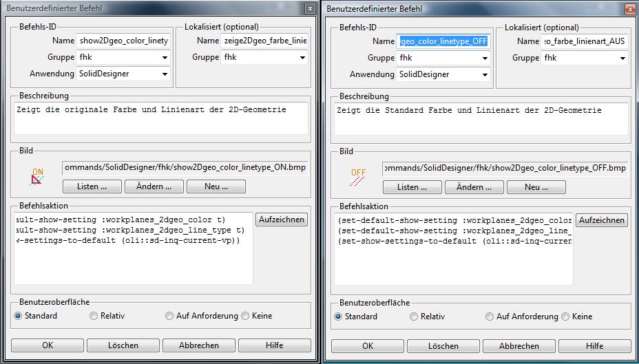Open Lokalisiert Gruppe dropdown in right dialog
The width and height of the screenshot is (639, 364).
[585, 58]
